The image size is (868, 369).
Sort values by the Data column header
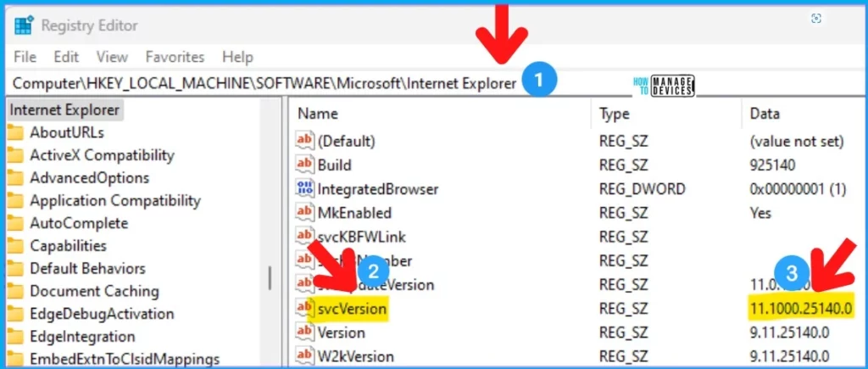point(765,115)
